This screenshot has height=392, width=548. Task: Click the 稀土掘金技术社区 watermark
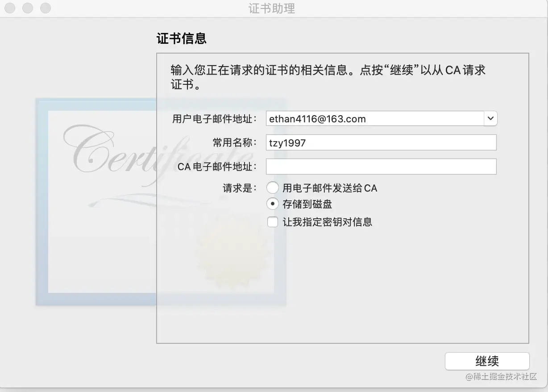coord(501,376)
